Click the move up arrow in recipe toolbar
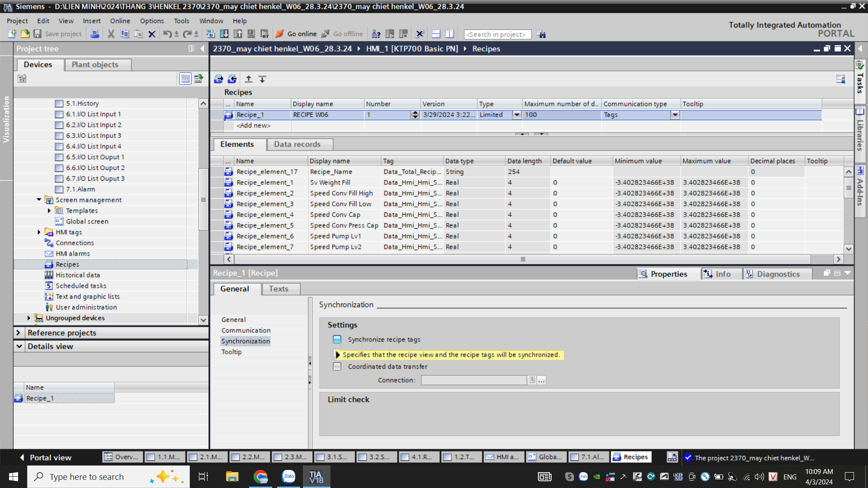The height and width of the screenshot is (488, 868). pyautogui.click(x=248, y=79)
